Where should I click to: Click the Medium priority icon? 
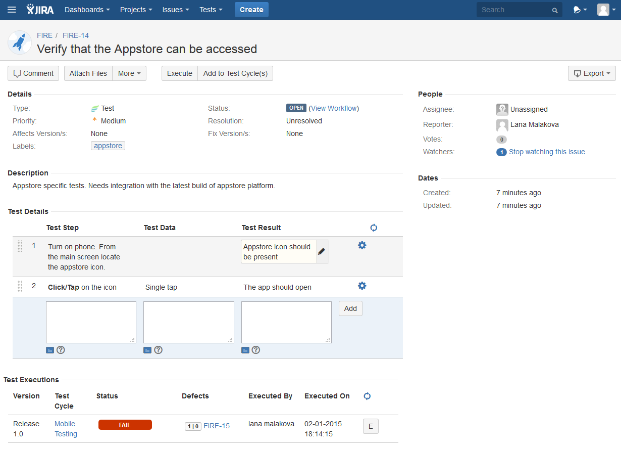[95, 120]
